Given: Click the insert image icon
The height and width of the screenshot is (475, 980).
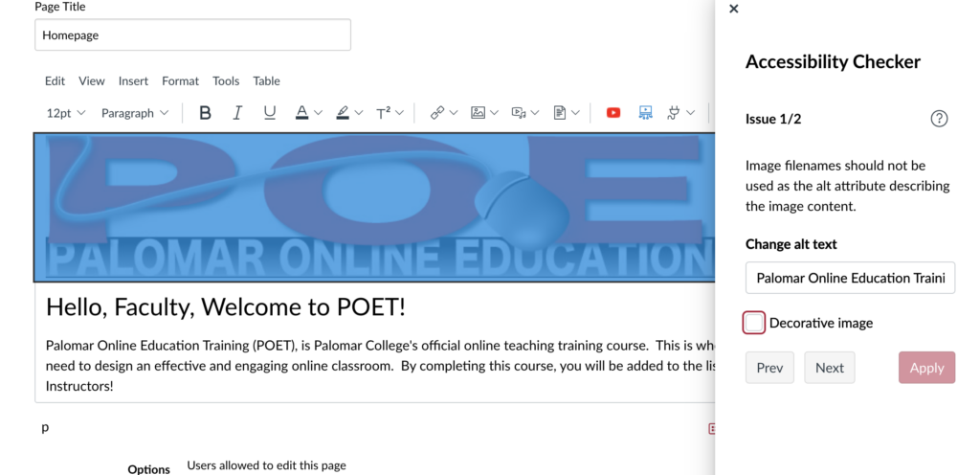Looking at the screenshot, I should coord(479,113).
